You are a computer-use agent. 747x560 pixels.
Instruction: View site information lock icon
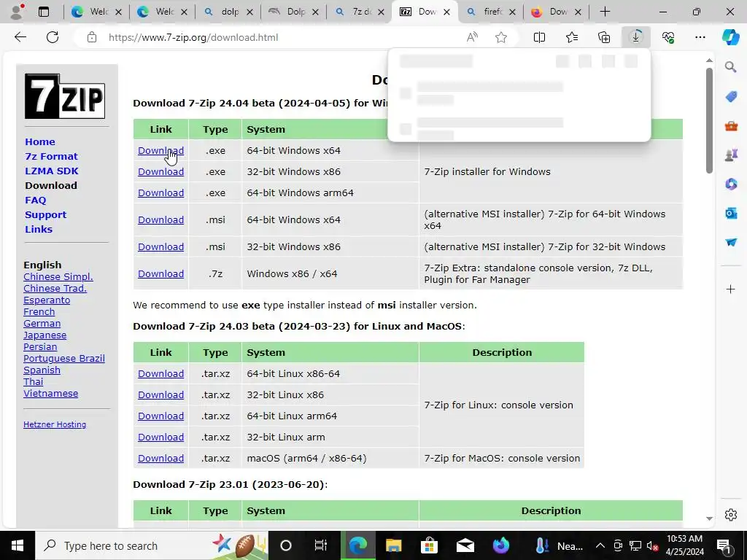tap(92, 37)
